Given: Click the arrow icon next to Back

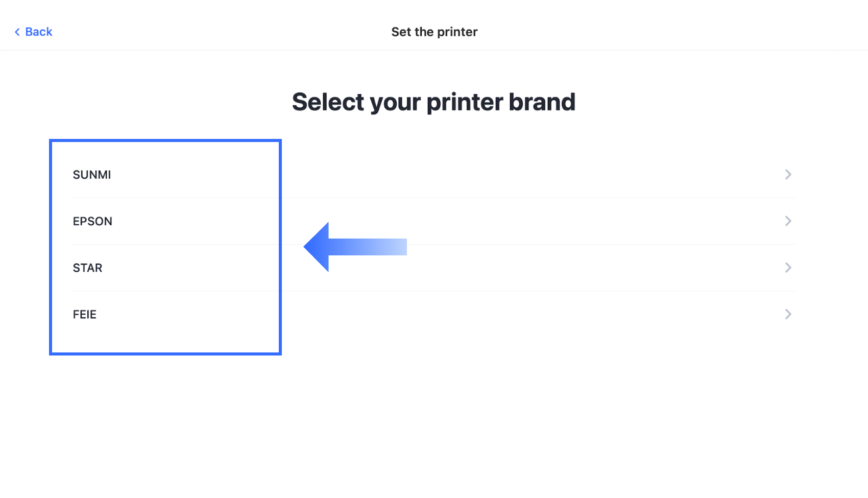Looking at the screenshot, I should tap(17, 32).
